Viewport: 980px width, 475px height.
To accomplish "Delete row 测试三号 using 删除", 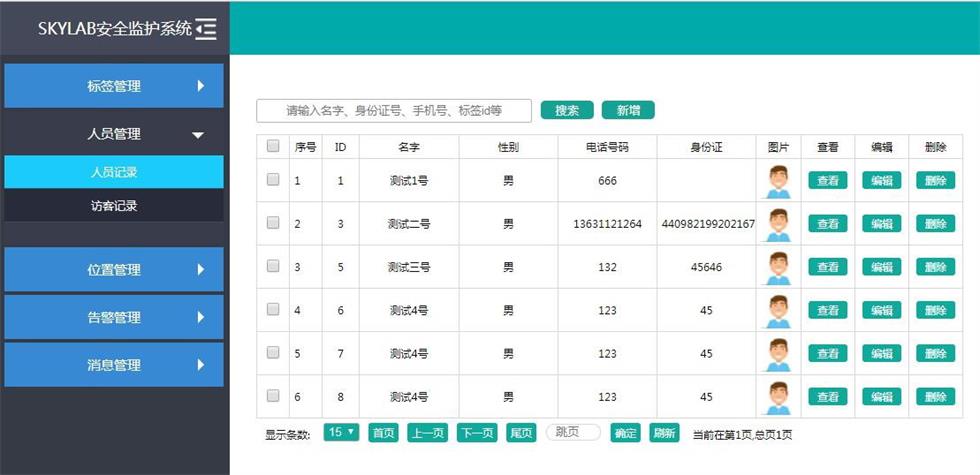I will (935, 267).
